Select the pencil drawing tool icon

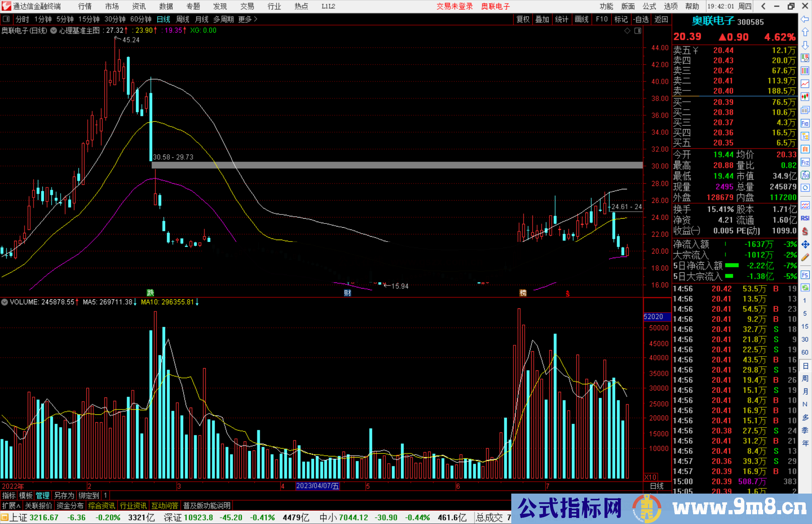pos(805,258)
